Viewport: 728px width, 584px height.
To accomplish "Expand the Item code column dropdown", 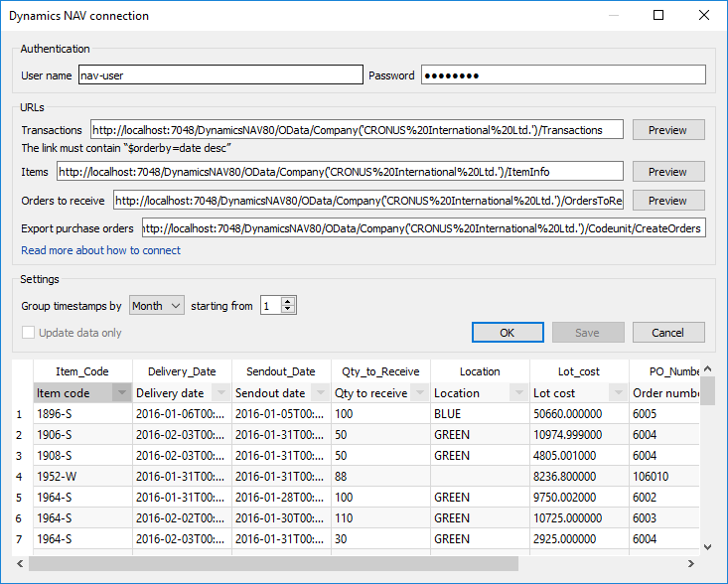I will [121, 393].
